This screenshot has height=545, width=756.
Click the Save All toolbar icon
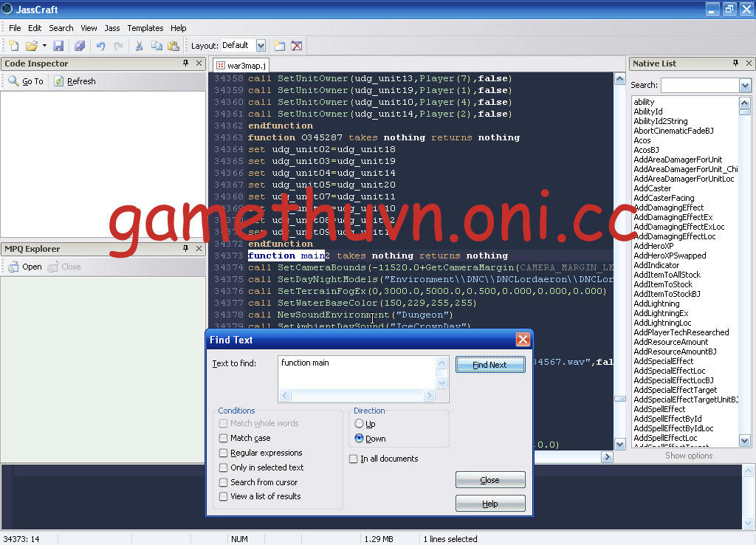[x=80, y=46]
